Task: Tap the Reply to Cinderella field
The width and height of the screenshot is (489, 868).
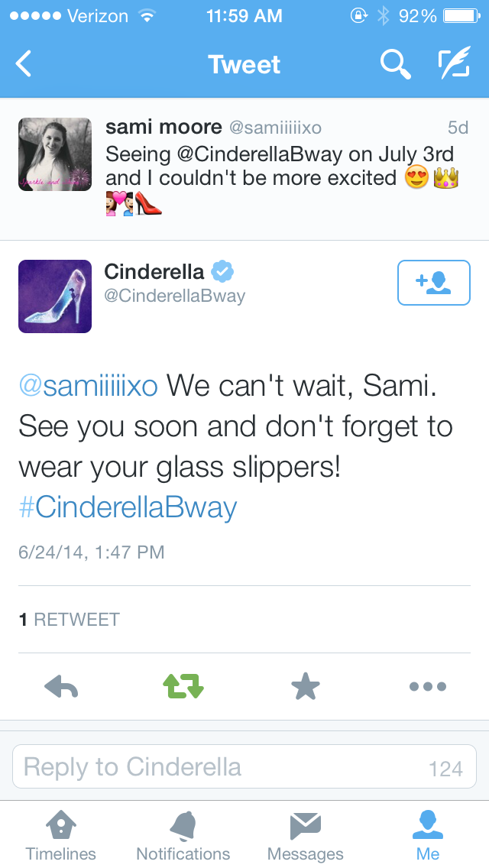Action: coord(229,767)
